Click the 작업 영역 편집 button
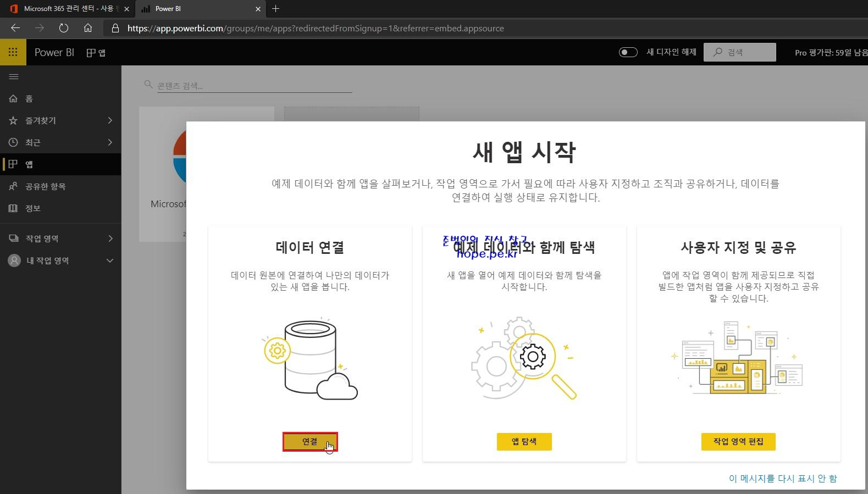This screenshot has height=494, width=868. point(738,442)
